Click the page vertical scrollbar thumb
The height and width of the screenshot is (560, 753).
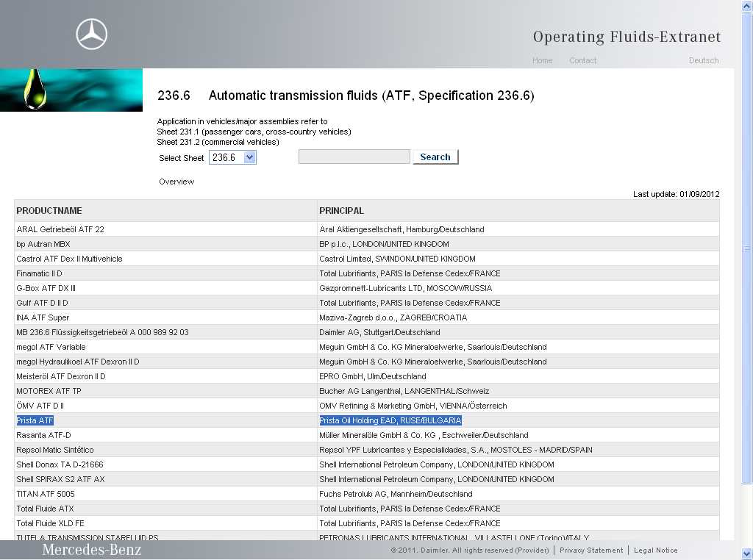pos(747,248)
